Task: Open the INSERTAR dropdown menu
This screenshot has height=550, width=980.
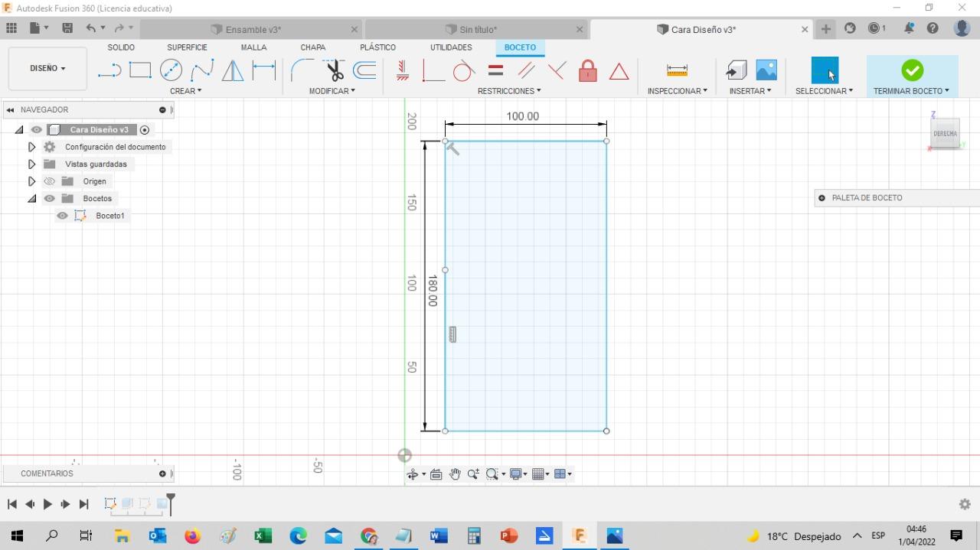Action: 750,91
